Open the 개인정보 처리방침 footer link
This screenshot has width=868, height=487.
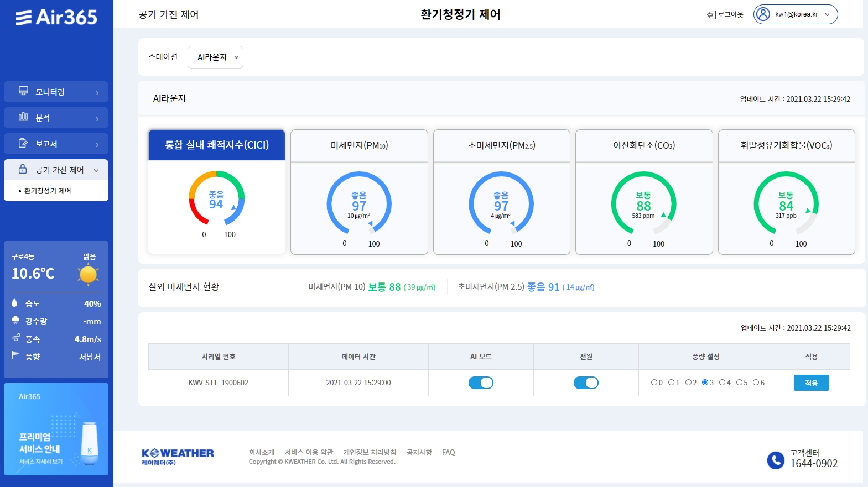(370, 452)
